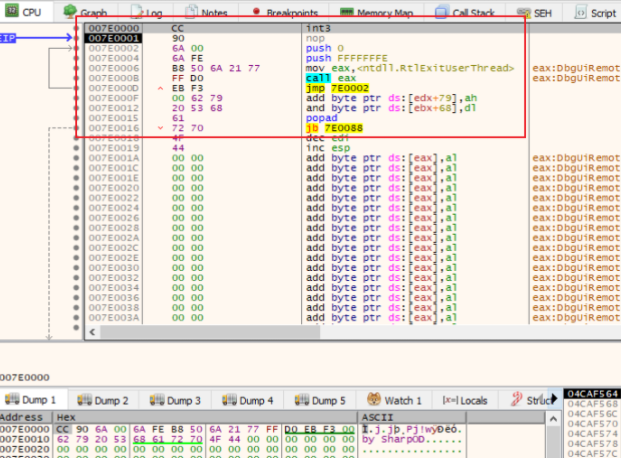Click the Hex column header in dump
The width and height of the screenshot is (621, 458).
[205, 417]
